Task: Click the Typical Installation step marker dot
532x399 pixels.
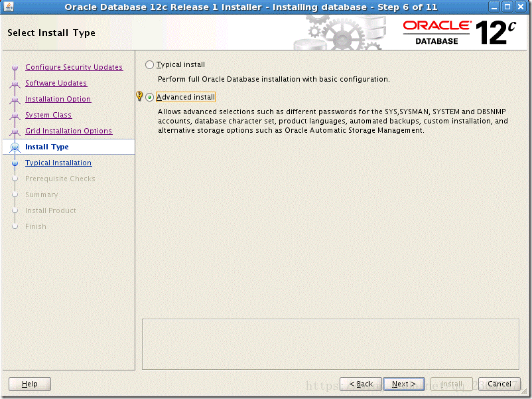Action: click(x=15, y=163)
